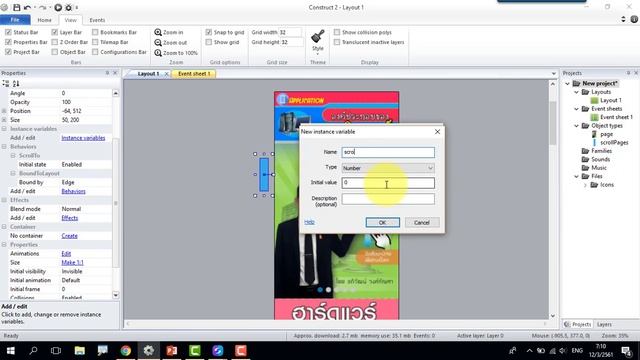Open the Help link in dialog

point(309,222)
